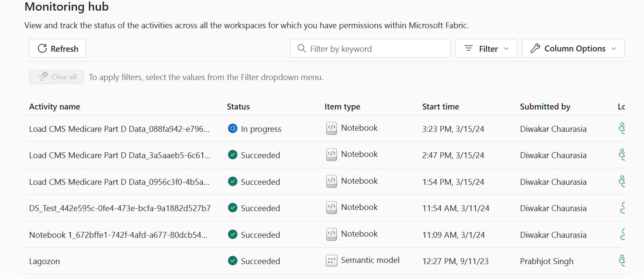Click start time 11:54 AM, 3/11/24

click(x=456, y=208)
